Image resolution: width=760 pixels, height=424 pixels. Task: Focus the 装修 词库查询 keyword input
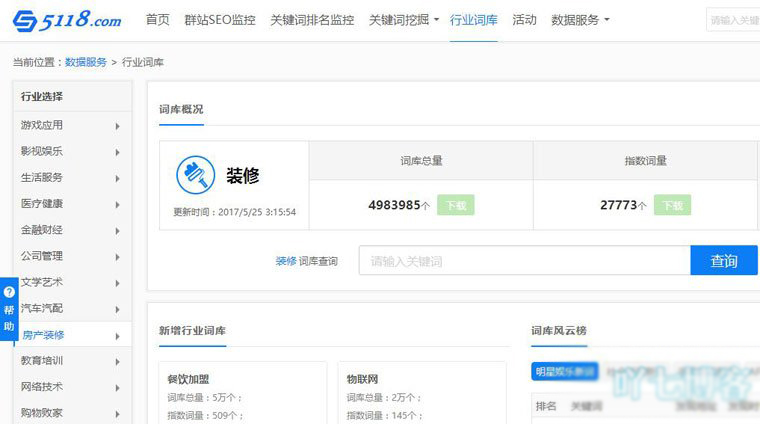pos(524,261)
